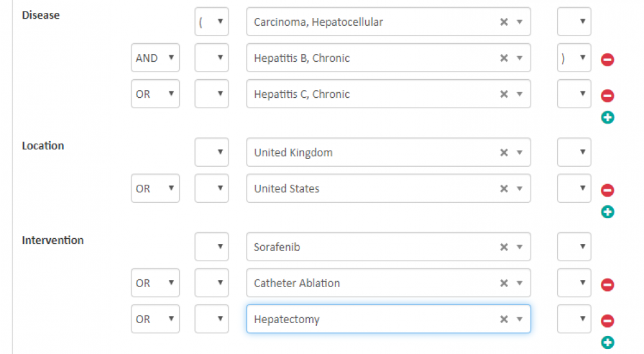
Task: Delete the Hepatectomy intervention row
Action: pyautogui.click(x=607, y=321)
